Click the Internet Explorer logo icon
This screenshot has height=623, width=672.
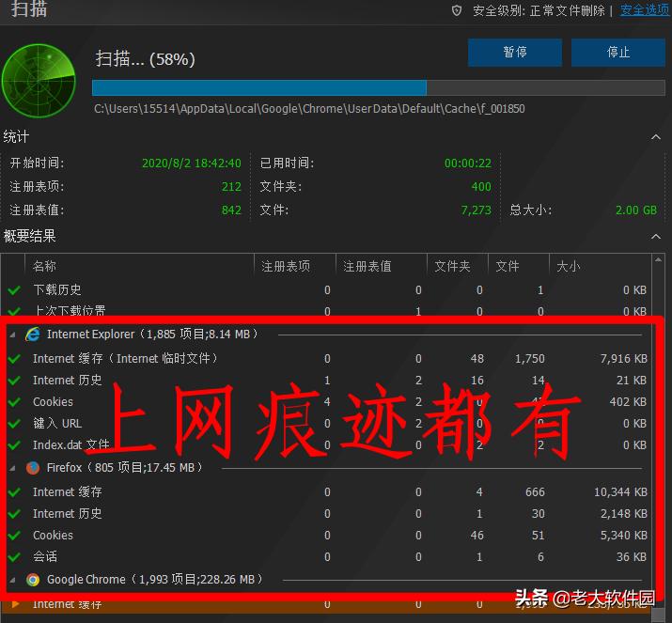[x=33, y=335]
